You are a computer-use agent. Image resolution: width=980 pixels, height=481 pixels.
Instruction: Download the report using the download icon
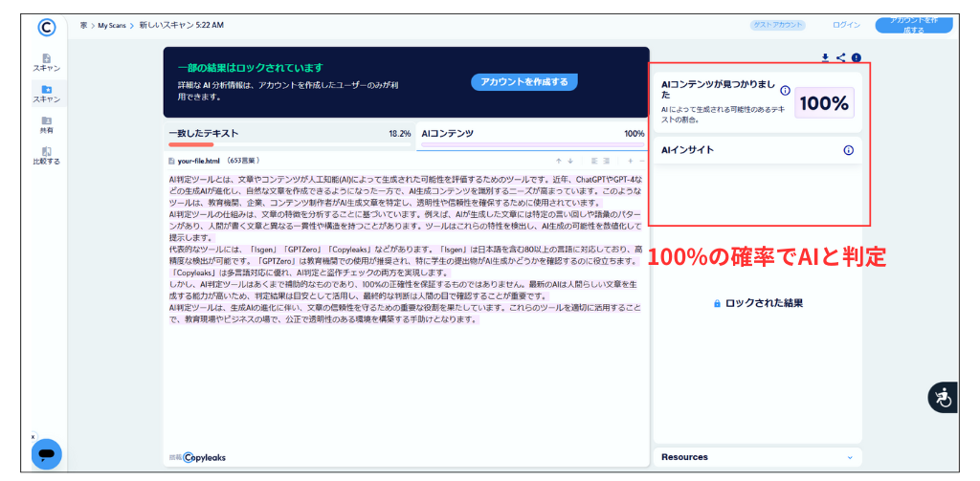tap(825, 57)
